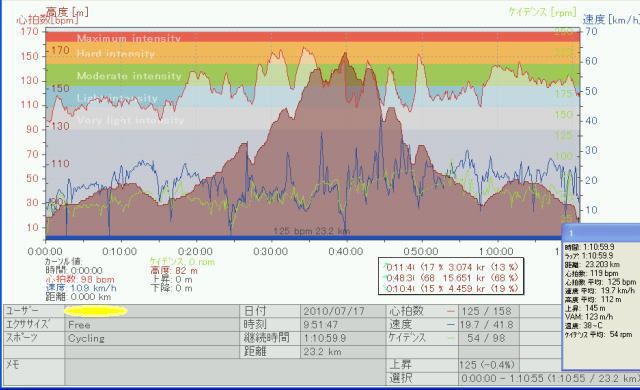Click the ユーザー row label
The width and height of the screenshot is (640, 390).
coord(21,311)
